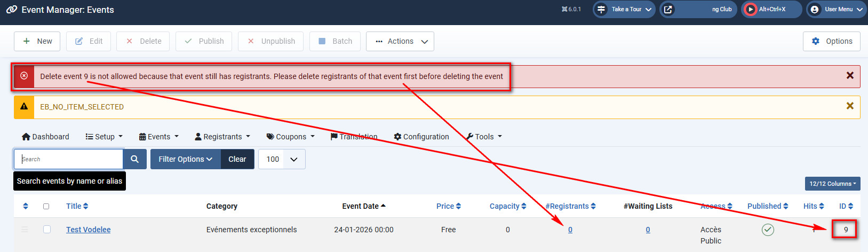
Task: Click the Joomla logo icon
Action: click(x=11, y=10)
